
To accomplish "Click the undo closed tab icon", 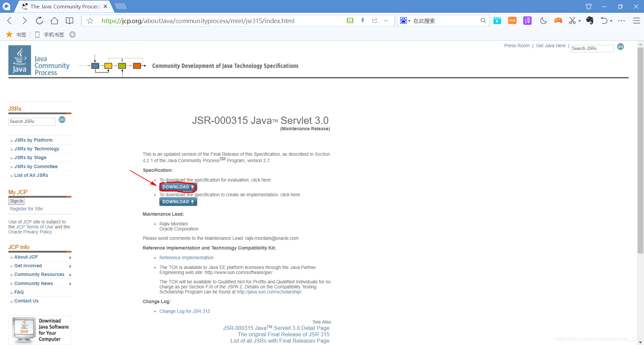I will click(x=604, y=21).
